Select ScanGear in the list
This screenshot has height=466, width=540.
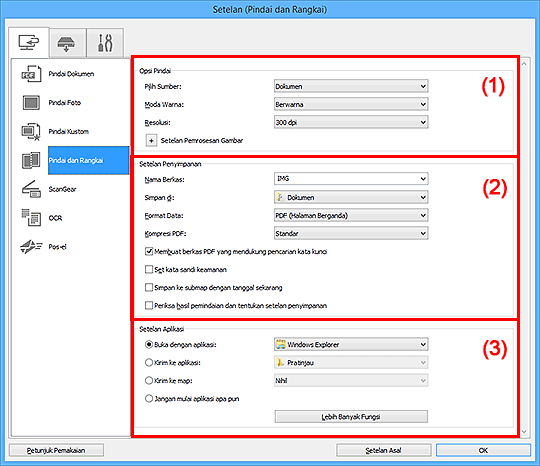pos(62,189)
